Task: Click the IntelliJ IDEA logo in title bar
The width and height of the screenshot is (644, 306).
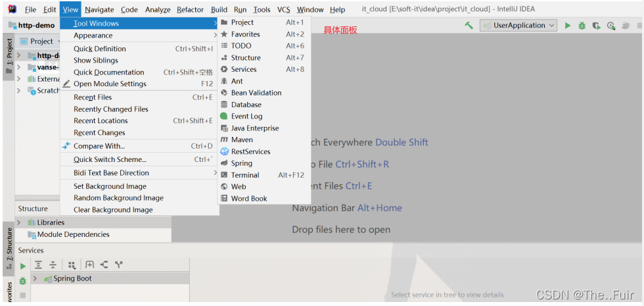Action: click(12, 9)
